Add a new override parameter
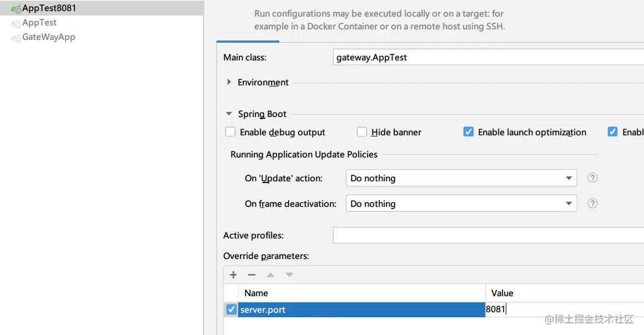The width and height of the screenshot is (644, 335). point(233,275)
